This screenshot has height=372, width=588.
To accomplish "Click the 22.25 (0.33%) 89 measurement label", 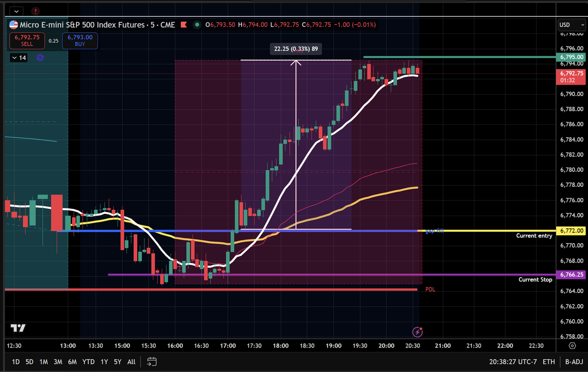I will pyautogui.click(x=295, y=49).
